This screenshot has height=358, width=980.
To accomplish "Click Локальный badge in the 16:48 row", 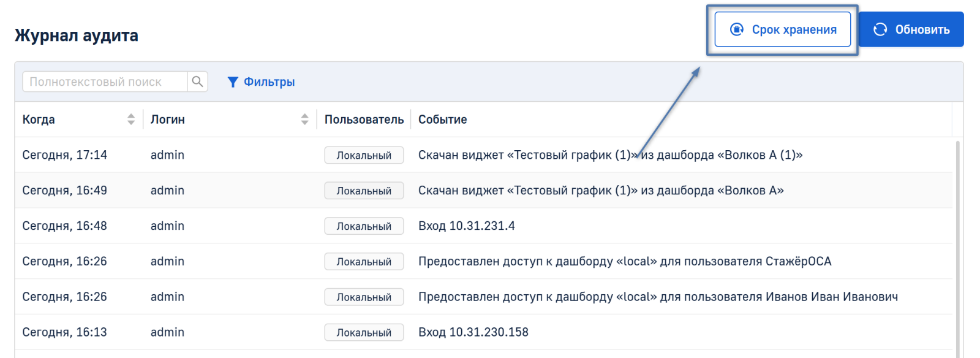I will click(x=364, y=226).
